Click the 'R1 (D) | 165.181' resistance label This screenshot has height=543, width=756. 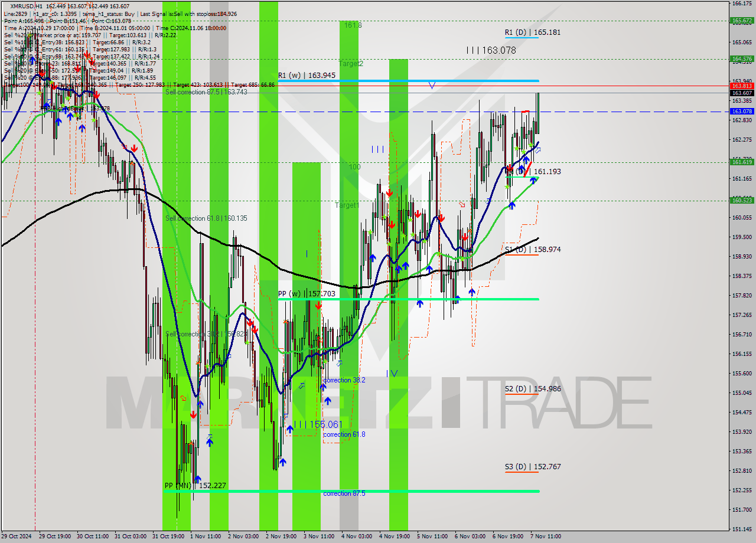[532, 32]
